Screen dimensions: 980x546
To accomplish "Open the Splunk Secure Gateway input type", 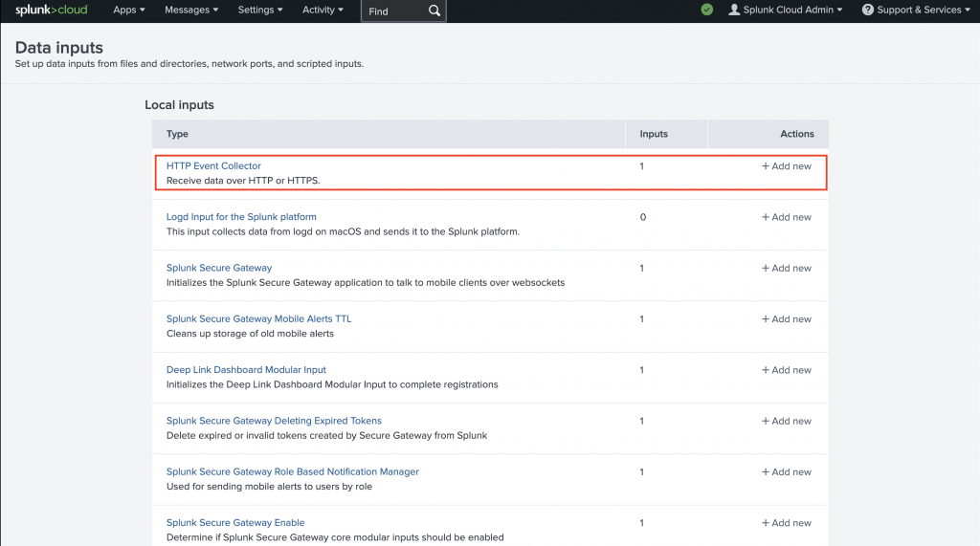I will click(219, 268).
